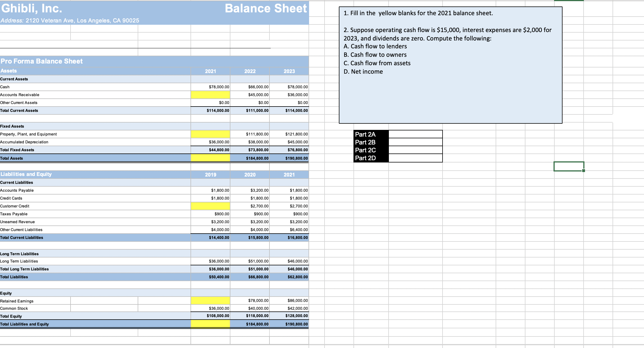Click the Part 2A label cell
Viewport: 644px width, 348px height.
coord(371,134)
